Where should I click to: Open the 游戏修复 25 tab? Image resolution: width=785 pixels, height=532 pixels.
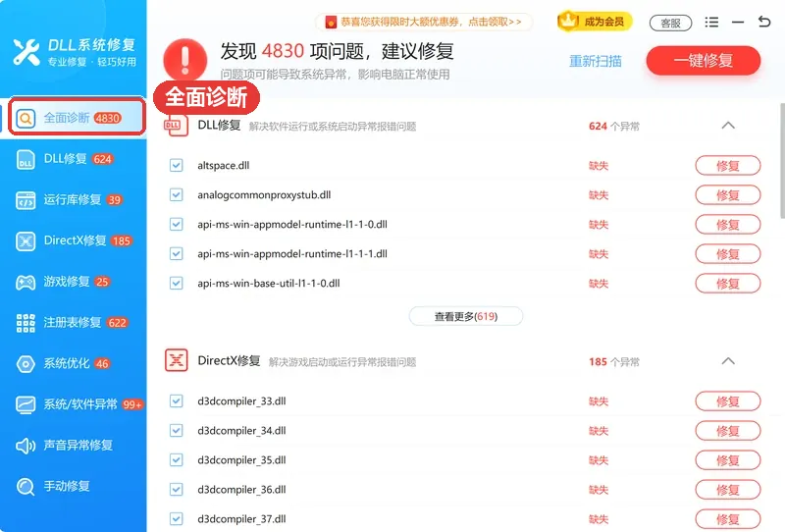click(x=73, y=282)
